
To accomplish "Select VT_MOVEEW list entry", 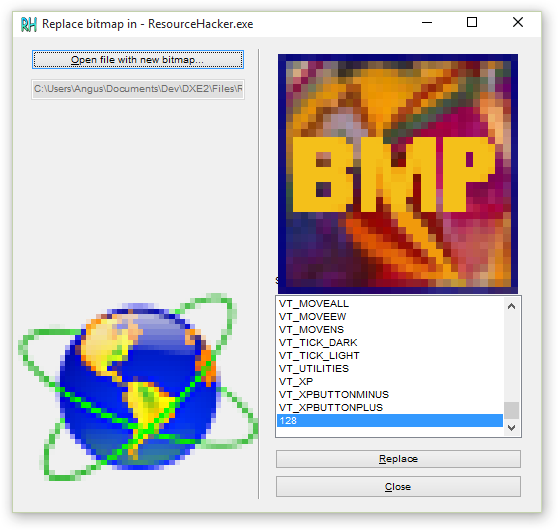I will [x=390, y=316].
